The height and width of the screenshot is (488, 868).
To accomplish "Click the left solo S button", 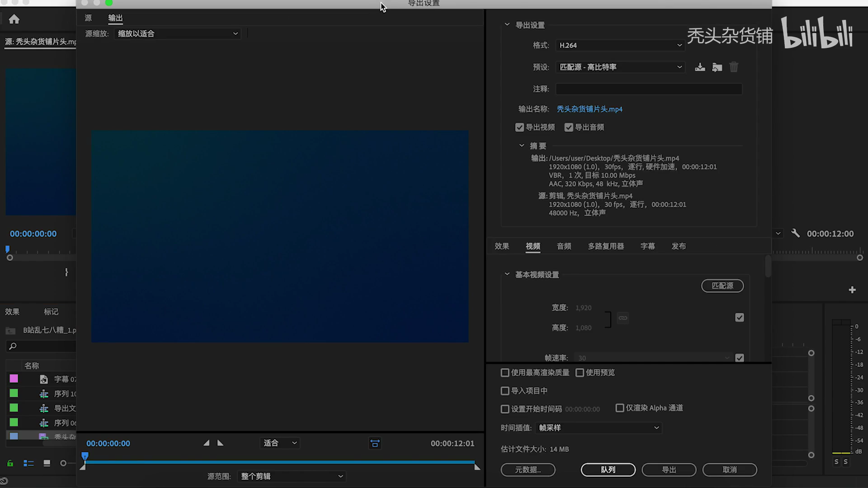I will coord(836,461).
